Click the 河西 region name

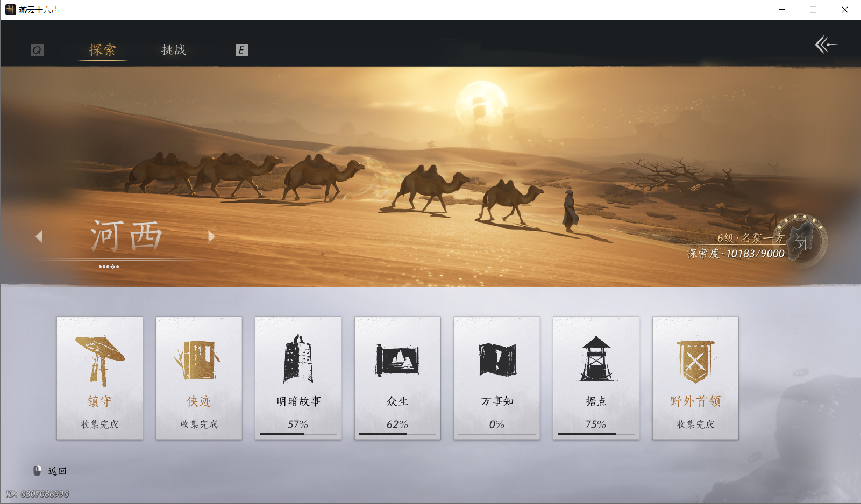tap(126, 235)
